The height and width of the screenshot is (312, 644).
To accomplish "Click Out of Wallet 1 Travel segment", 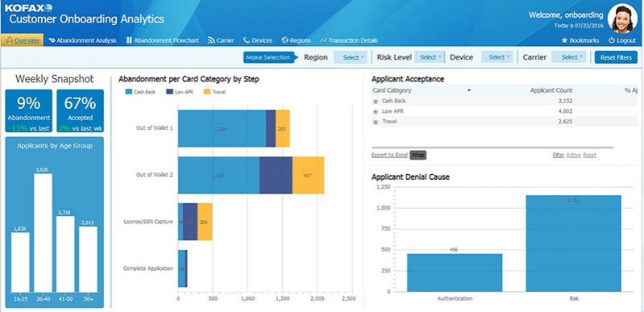I will 283,128.
